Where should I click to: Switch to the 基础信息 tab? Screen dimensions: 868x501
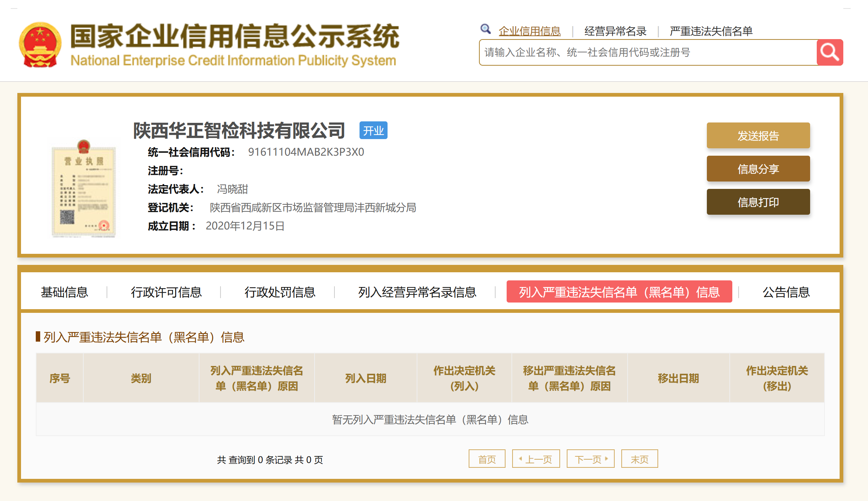point(65,292)
